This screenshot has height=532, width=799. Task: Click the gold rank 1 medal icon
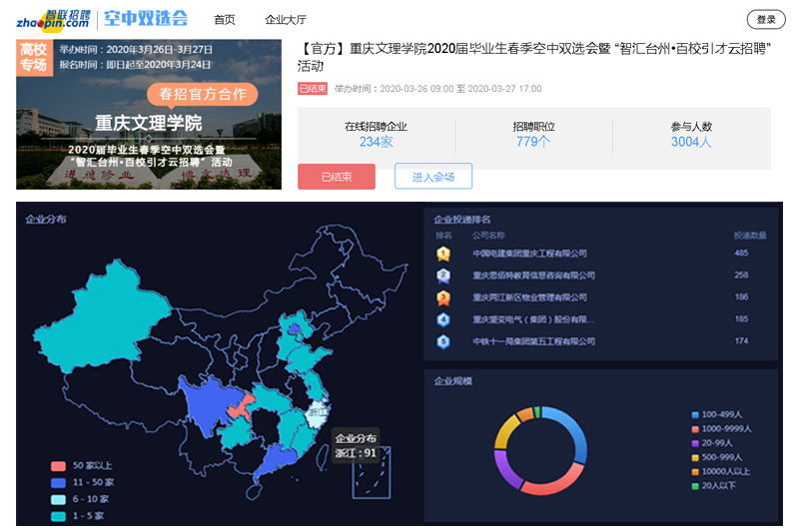point(443,254)
